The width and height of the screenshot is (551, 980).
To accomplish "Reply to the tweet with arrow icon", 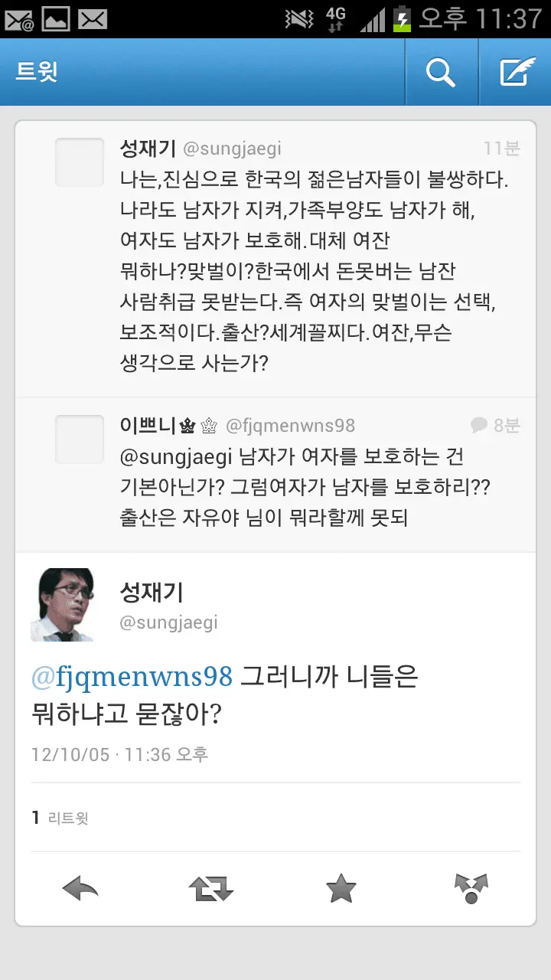I will click(x=80, y=890).
